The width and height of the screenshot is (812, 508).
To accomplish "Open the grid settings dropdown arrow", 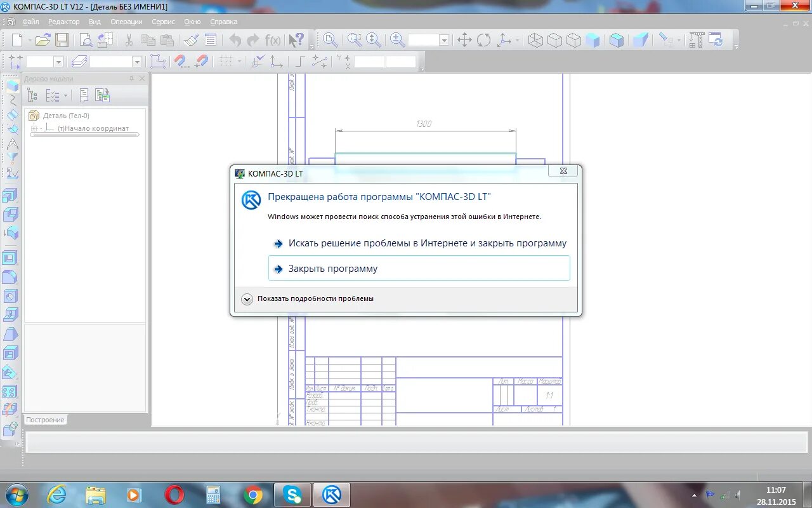I will click(239, 61).
